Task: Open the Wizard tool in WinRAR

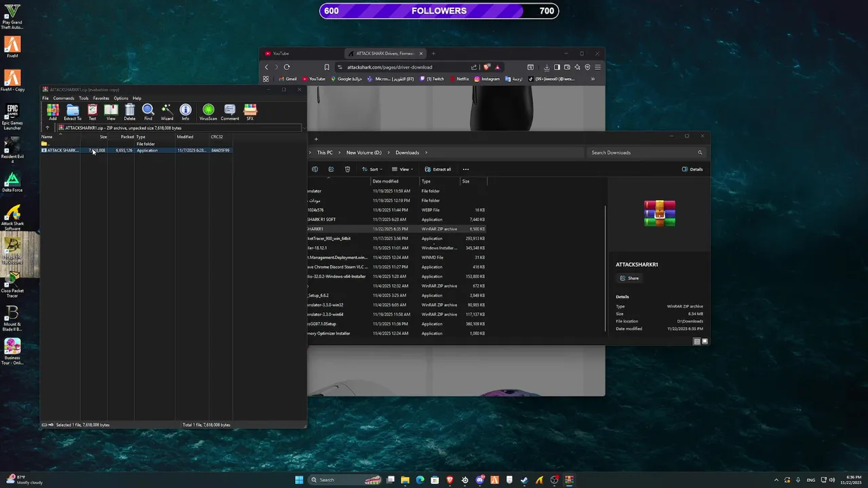Action: [x=167, y=112]
